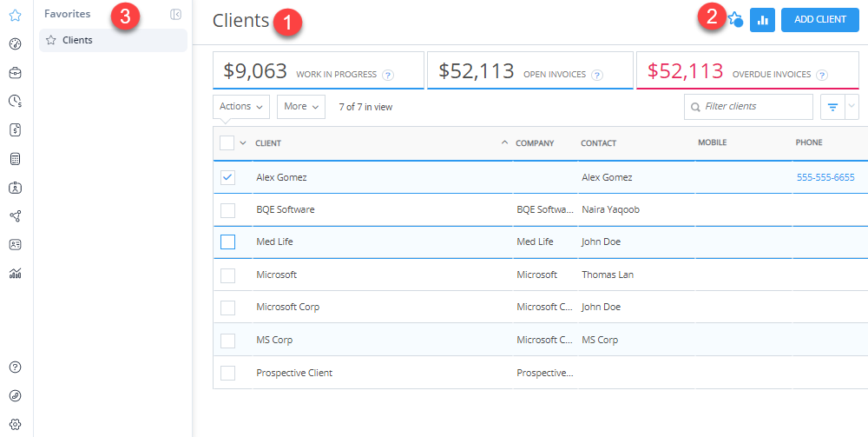Check the MS Corp row checkbox
Viewport: 868px width, 437px height.
tap(227, 341)
